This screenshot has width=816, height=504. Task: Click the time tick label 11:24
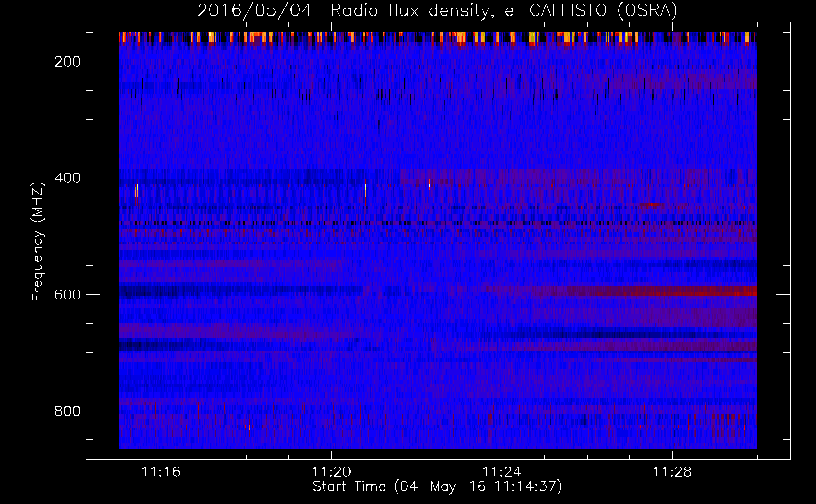[x=502, y=472]
